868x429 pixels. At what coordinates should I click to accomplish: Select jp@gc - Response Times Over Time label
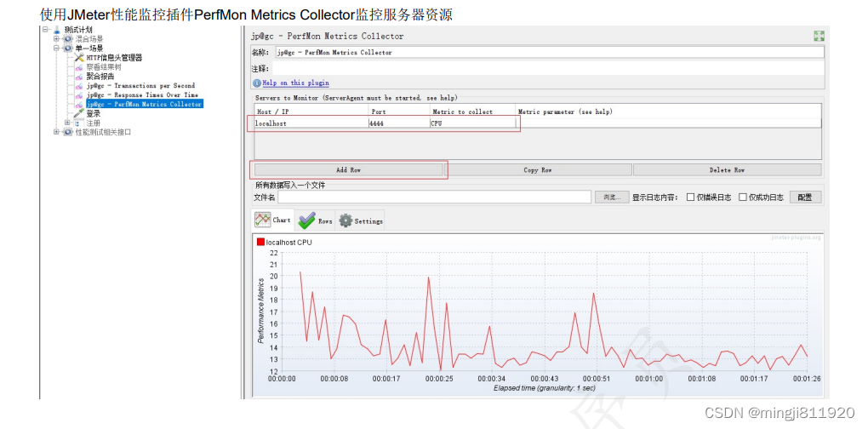point(142,94)
